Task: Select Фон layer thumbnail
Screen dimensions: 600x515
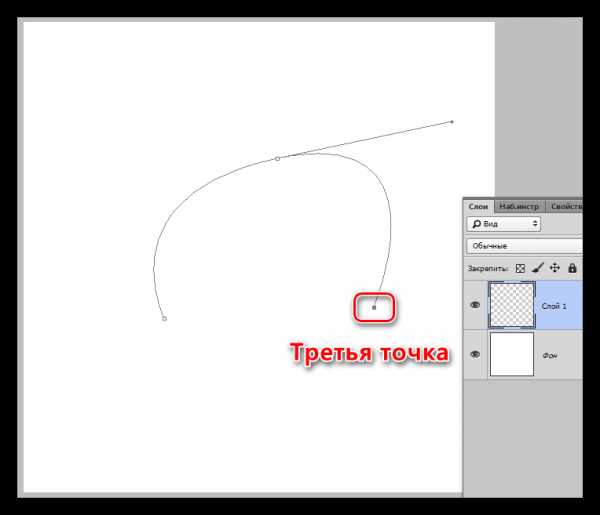Action: (512, 354)
